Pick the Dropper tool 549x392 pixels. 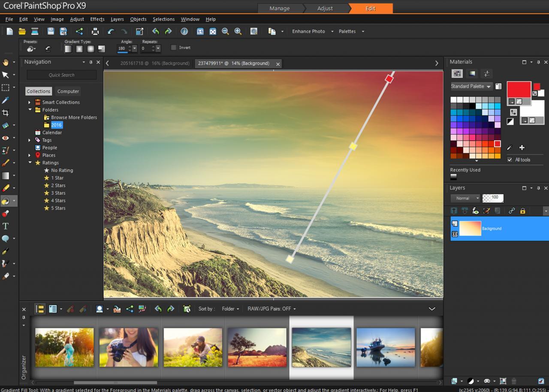[x=6, y=100]
